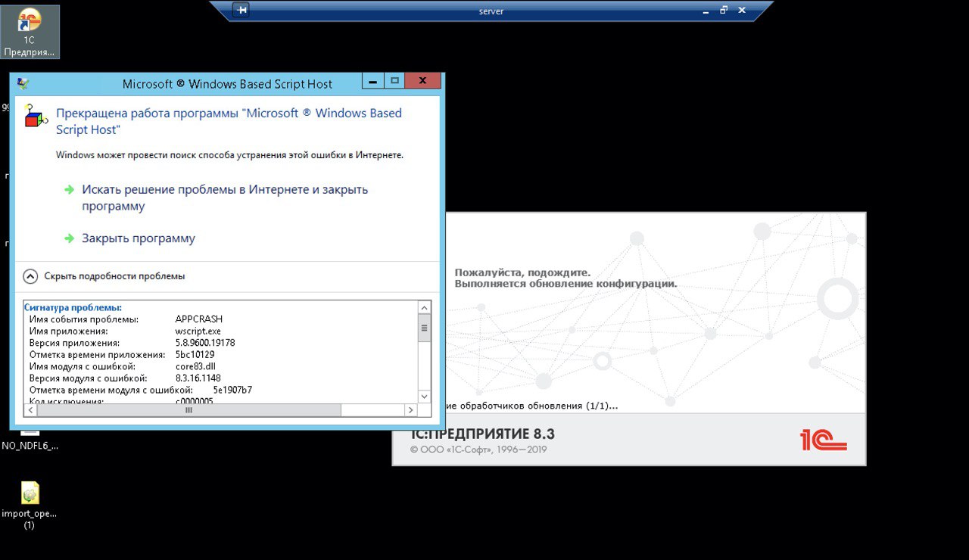Click the Windows может провести поиск sentence
Image resolution: width=969 pixels, height=560 pixels.
tap(230, 155)
